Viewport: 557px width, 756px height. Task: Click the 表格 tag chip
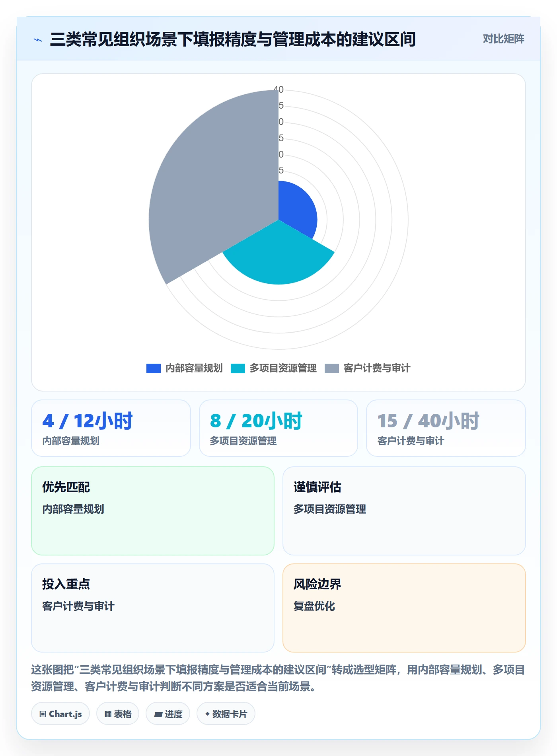click(118, 714)
